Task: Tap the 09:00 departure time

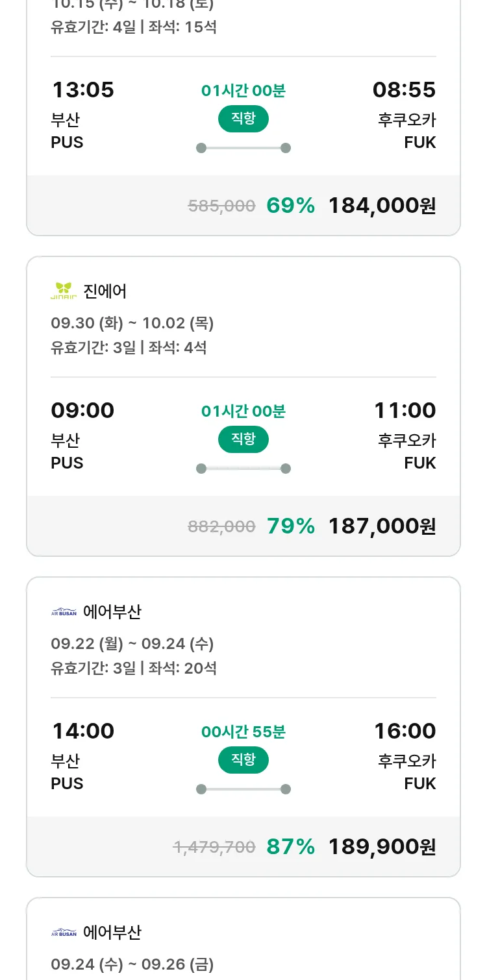Action: 82,410
